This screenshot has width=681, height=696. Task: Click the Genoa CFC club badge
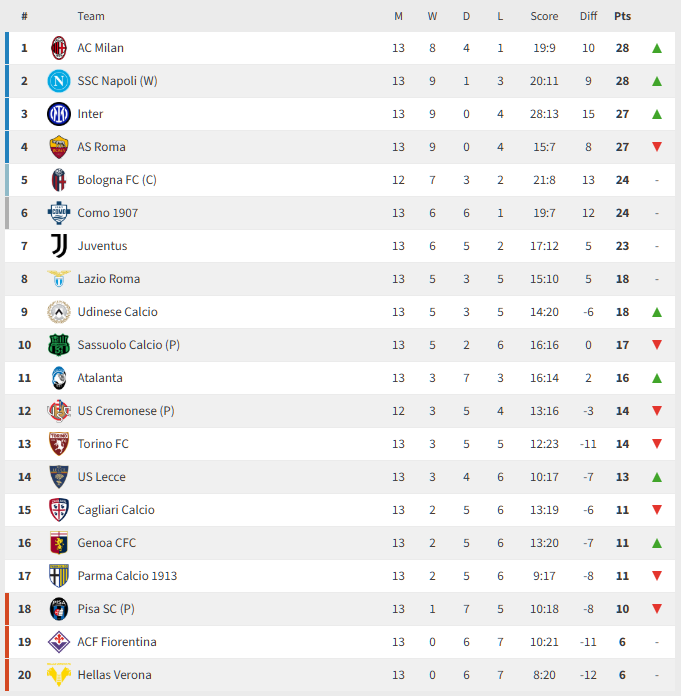[x=59, y=543]
